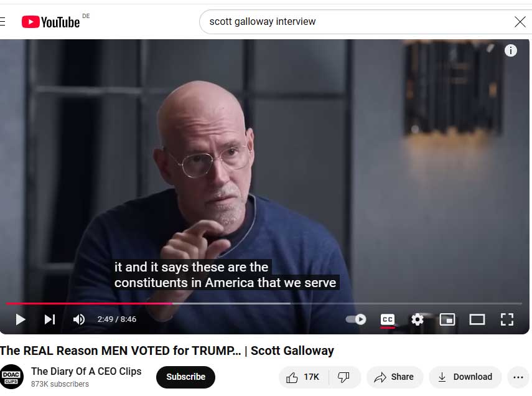Skip to next video
This screenshot has height=396, width=532.
click(50, 319)
